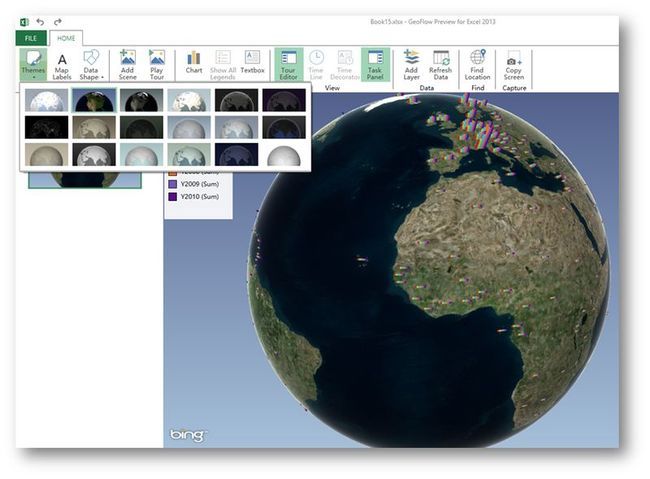Viewport: 650px width, 479px height.
Task: Select the first white globe theme
Action: pyautogui.click(x=46, y=100)
